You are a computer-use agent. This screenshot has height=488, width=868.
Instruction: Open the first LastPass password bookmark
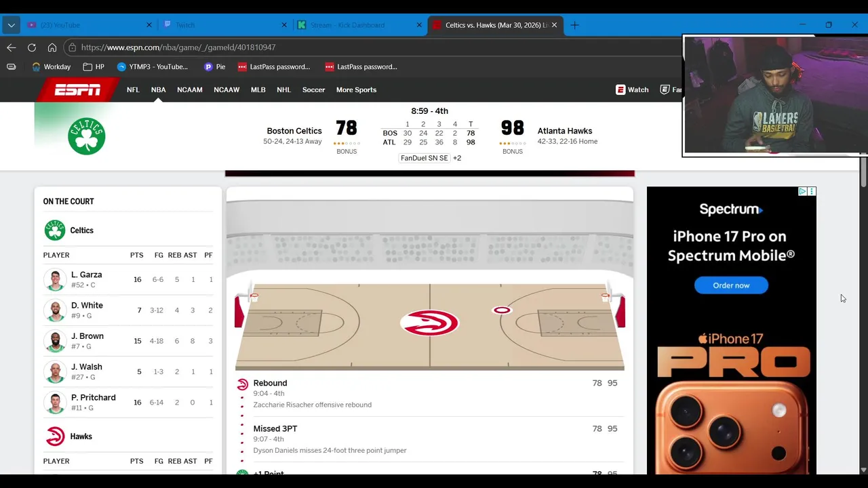(274, 66)
